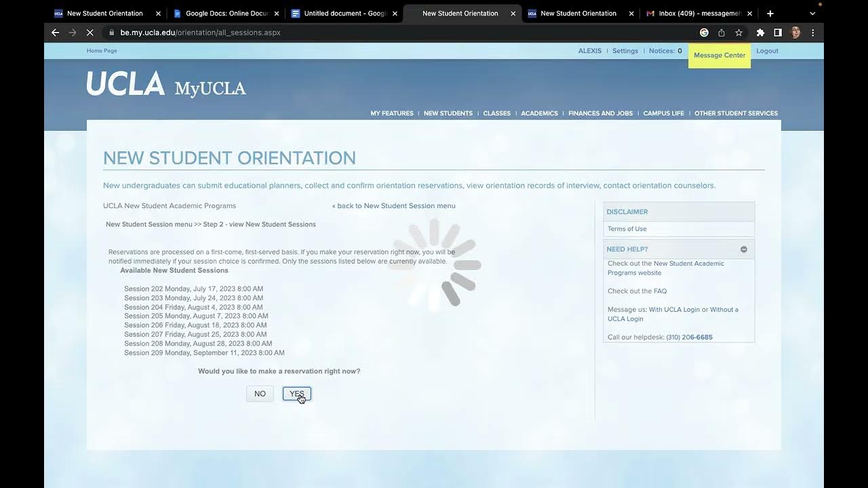Open the FAQ link
The image size is (868, 488).
click(x=660, y=291)
